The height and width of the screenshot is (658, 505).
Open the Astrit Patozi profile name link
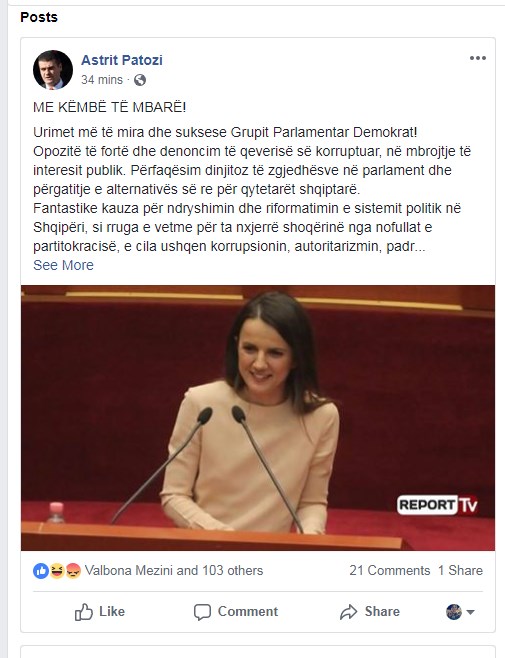click(122, 60)
